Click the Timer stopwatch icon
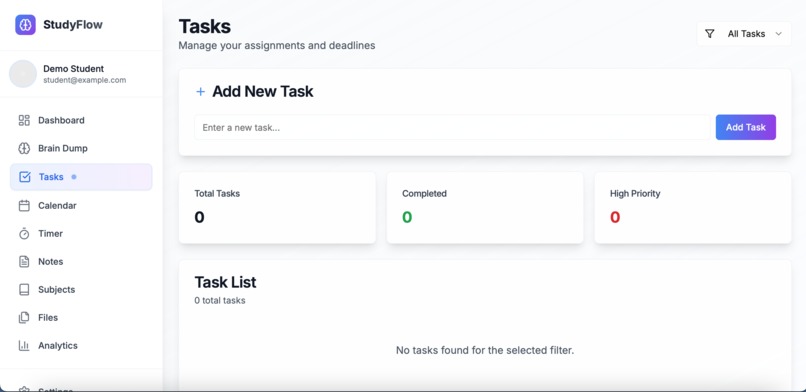Image resolution: width=806 pixels, height=392 pixels. (x=24, y=234)
